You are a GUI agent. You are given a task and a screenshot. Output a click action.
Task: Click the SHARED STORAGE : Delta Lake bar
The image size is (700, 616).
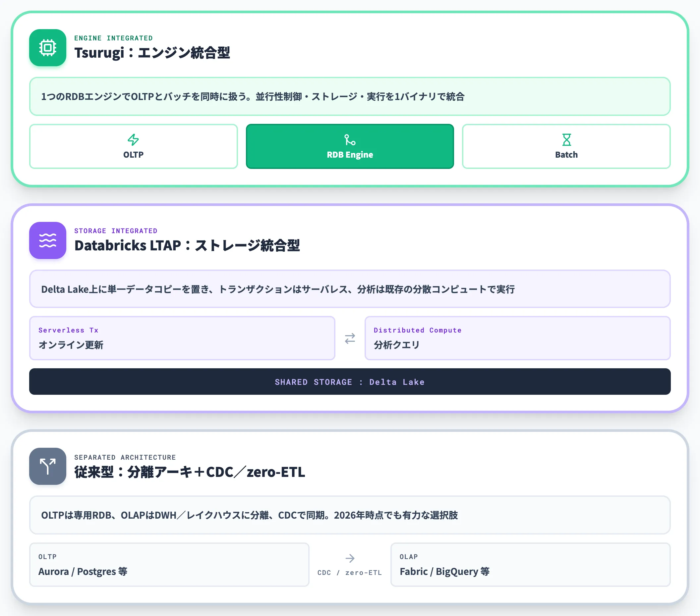coord(350,382)
